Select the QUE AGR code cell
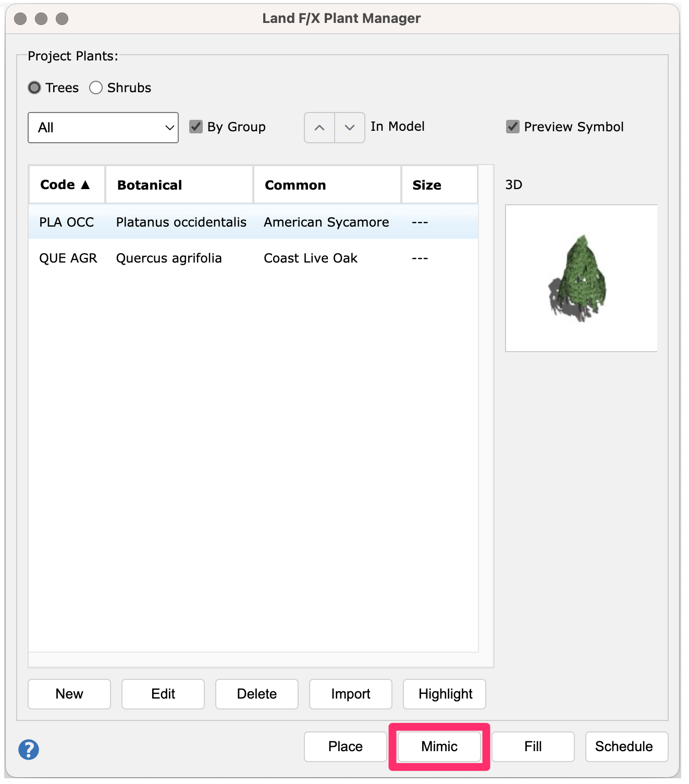The width and height of the screenshot is (689, 784). pos(68,258)
